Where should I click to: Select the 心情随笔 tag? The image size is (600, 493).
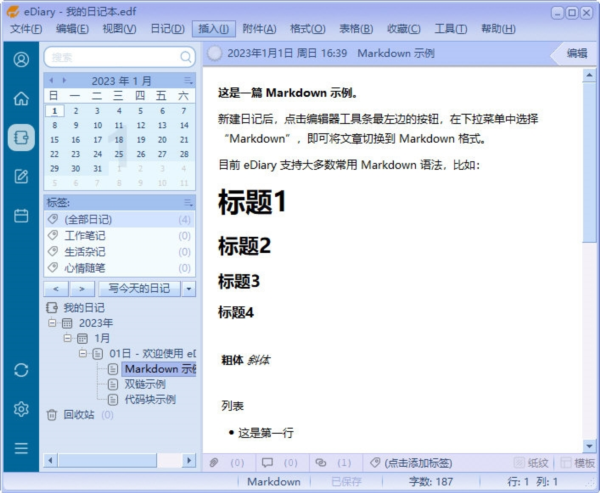coord(119,268)
